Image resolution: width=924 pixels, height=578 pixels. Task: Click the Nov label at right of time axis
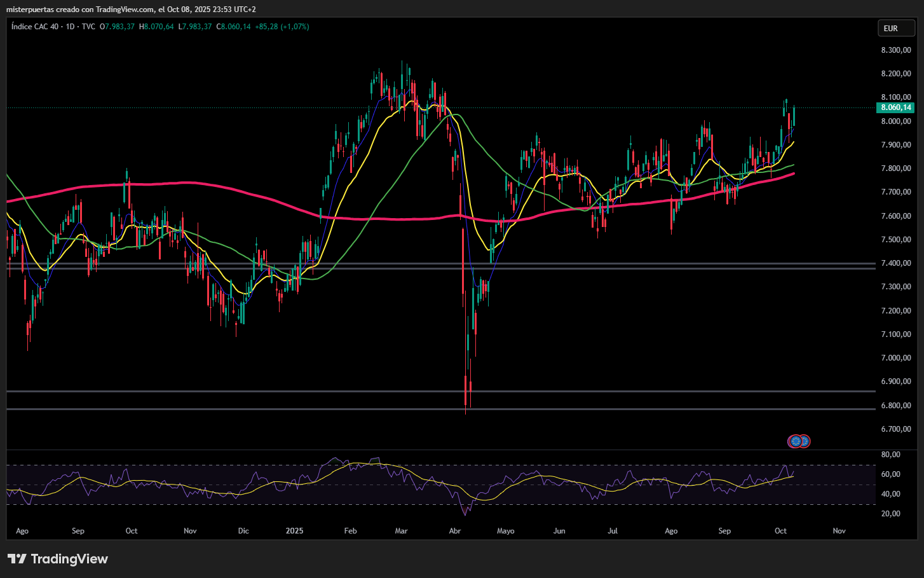[839, 531]
